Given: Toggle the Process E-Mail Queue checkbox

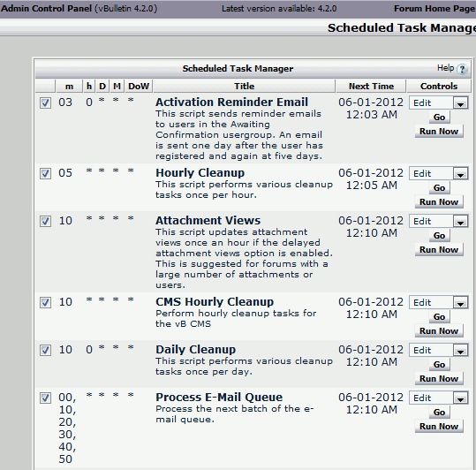Looking at the screenshot, I should pyautogui.click(x=45, y=398).
